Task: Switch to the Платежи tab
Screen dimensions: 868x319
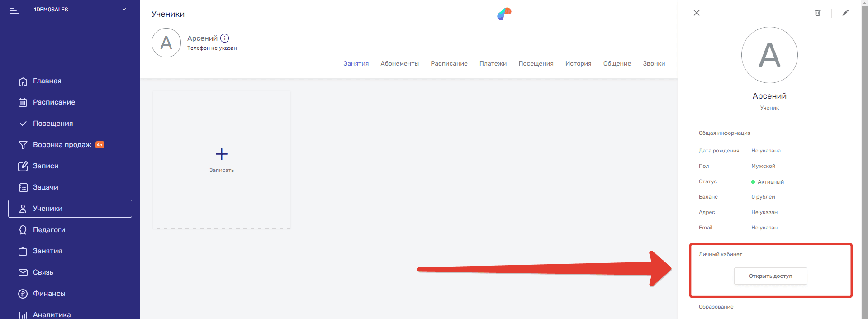Action: tap(493, 63)
